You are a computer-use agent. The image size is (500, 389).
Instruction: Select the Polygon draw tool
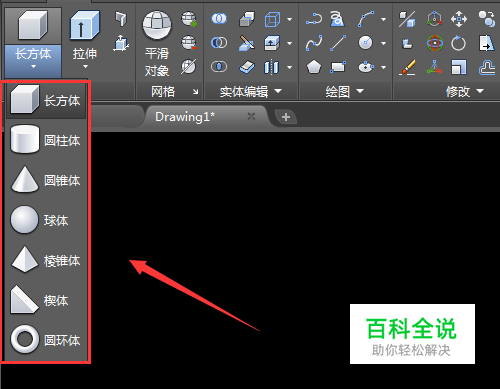coord(314,67)
